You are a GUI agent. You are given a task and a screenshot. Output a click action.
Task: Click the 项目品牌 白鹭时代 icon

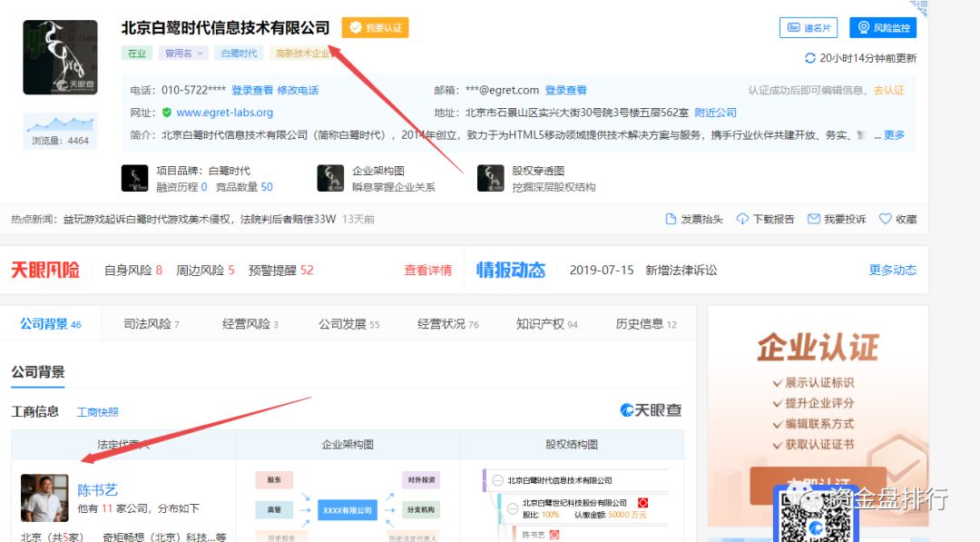134,178
